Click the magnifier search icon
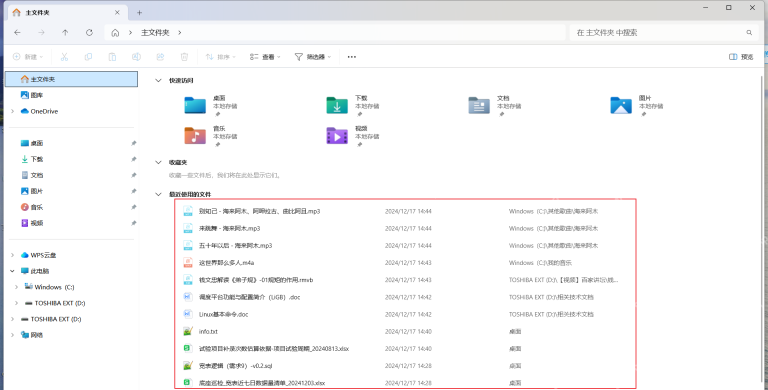The image size is (768, 390). (749, 33)
